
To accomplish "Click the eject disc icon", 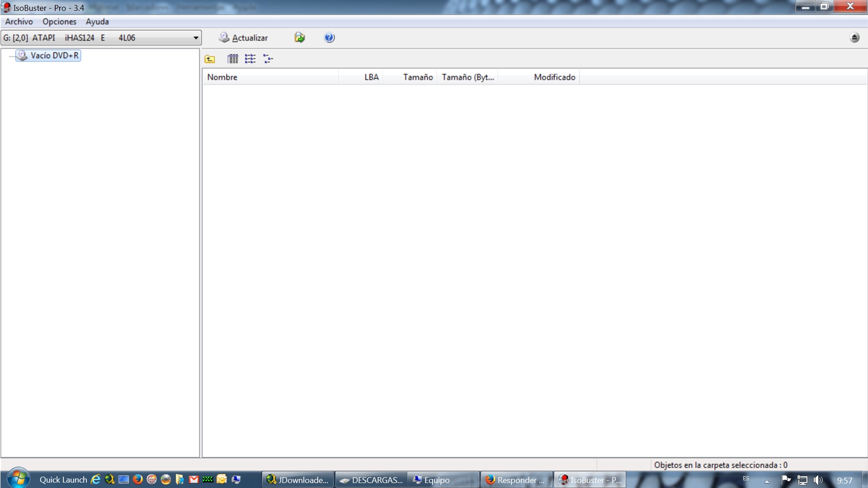I will (x=854, y=38).
